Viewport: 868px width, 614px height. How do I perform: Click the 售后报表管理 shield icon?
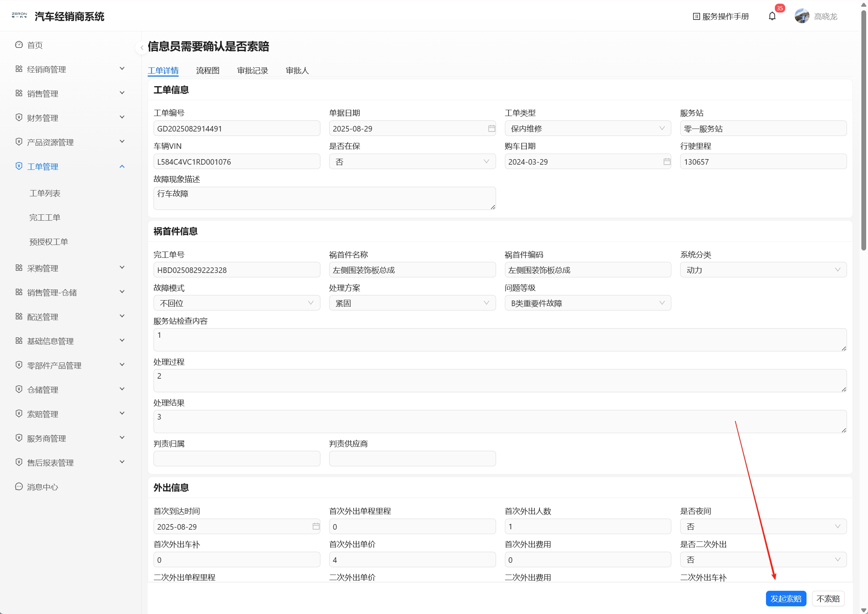pos(19,462)
